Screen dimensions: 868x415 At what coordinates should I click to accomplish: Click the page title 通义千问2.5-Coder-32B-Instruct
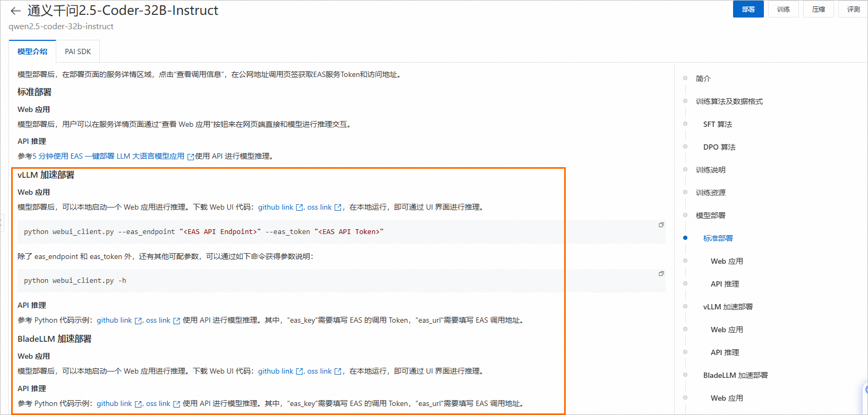(x=123, y=11)
